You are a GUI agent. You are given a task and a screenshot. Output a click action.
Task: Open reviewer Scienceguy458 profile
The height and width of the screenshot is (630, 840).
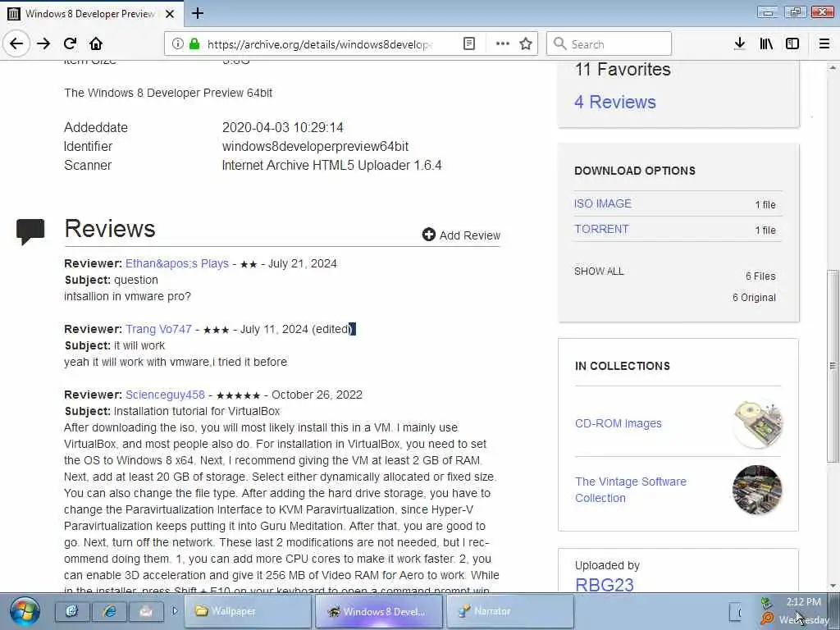(x=165, y=395)
